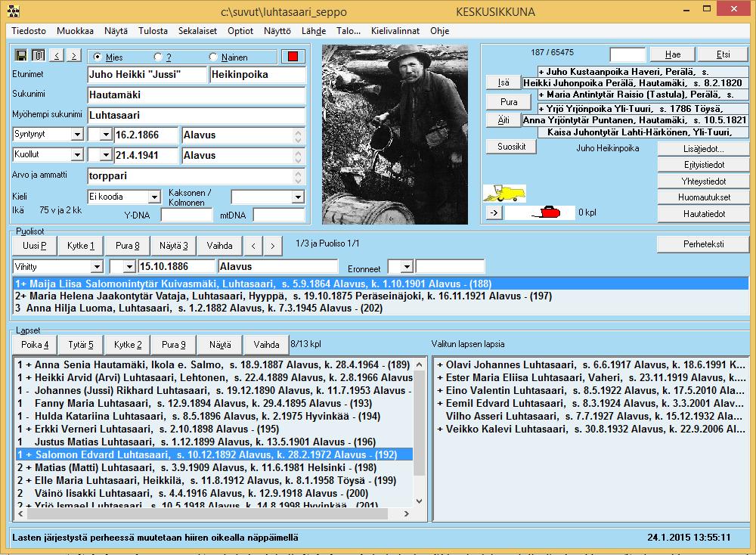The image size is (756, 555).
Task: Click the Huomautukset button
Action: (x=703, y=197)
